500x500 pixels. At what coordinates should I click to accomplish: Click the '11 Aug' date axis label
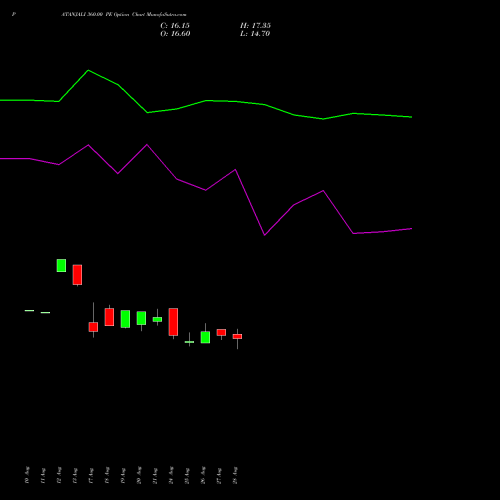point(43,475)
